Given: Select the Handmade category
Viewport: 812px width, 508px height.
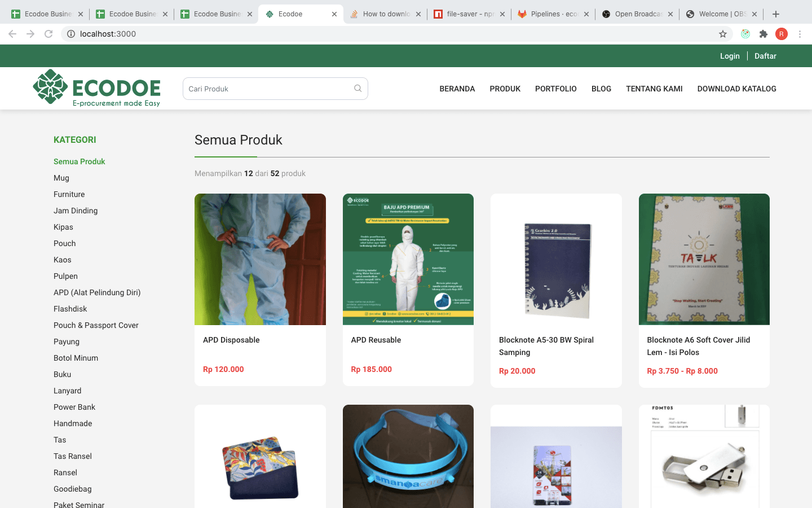Looking at the screenshot, I should 73,423.
